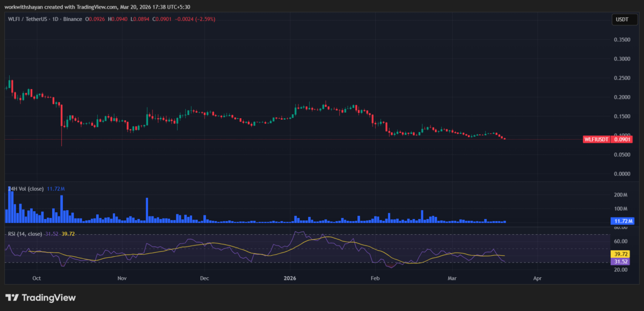Click the 0.3500 price scale level
The width and height of the screenshot is (644, 311).
coord(622,40)
